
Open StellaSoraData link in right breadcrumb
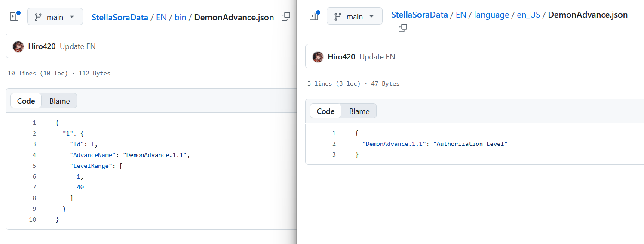click(x=420, y=15)
